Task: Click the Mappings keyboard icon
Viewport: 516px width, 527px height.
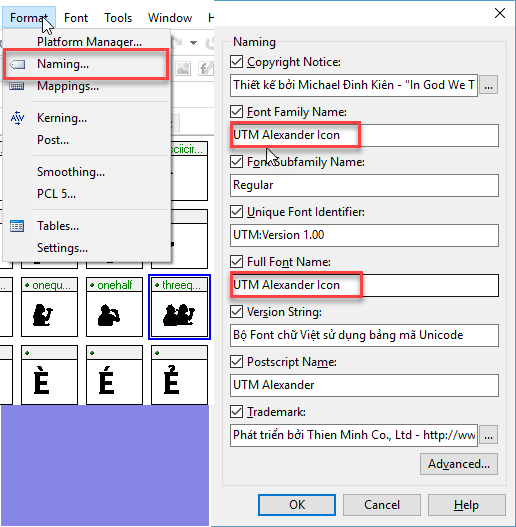Action: pyautogui.click(x=17, y=86)
